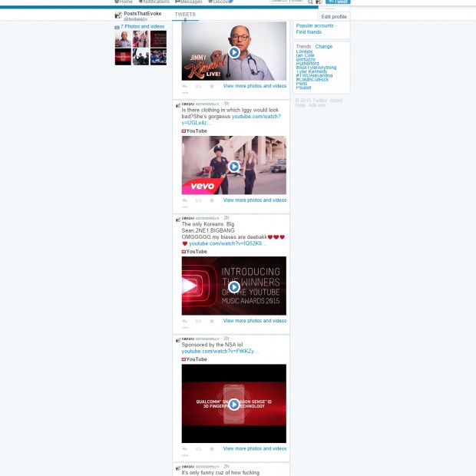Reply to the Jimmy Kimmel Live video tweet
This screenshot has width=476, height=476.
pos(184,87)
